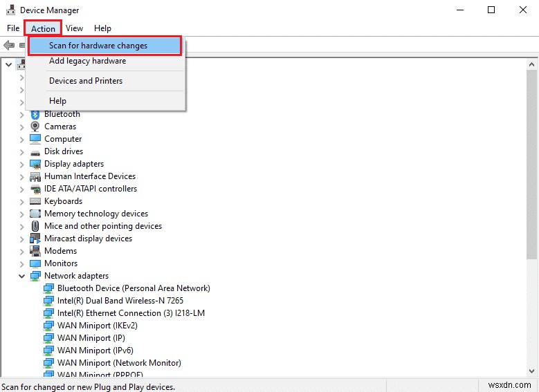
Task: Select Intel(R) Ethernet Connection (3) I218-LM
Action: 131,313
